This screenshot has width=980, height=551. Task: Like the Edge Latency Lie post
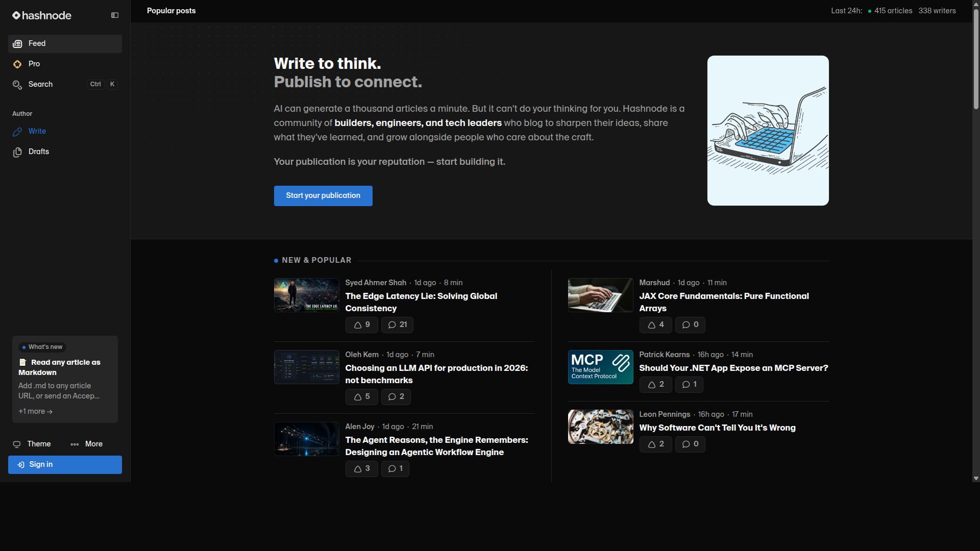pos(361,325)
